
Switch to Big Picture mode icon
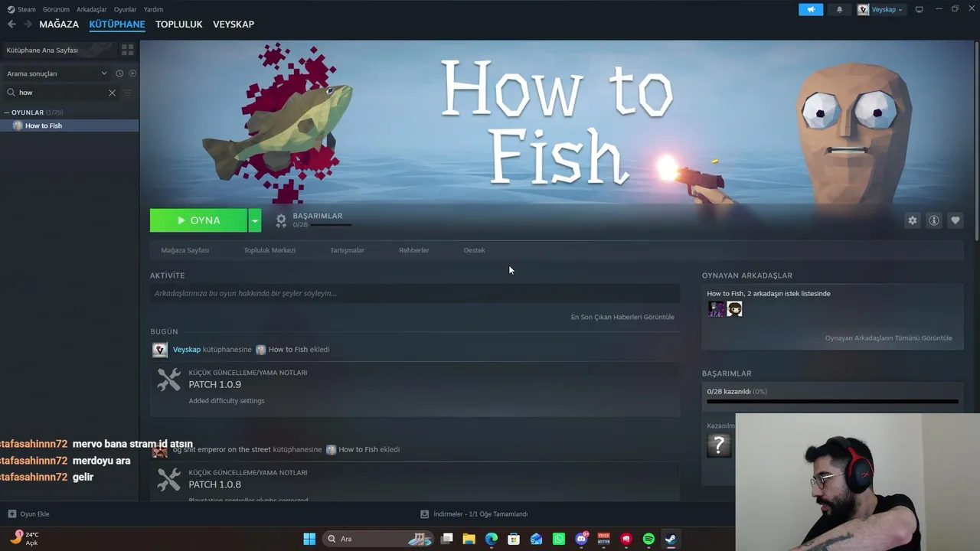pyautogui.click(x=920, y=9)
